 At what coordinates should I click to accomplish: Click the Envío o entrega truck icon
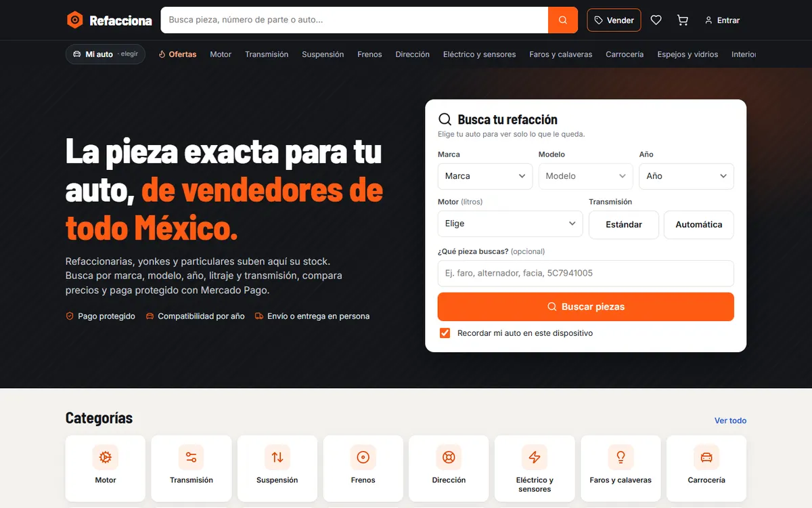[x=259, y=316]
